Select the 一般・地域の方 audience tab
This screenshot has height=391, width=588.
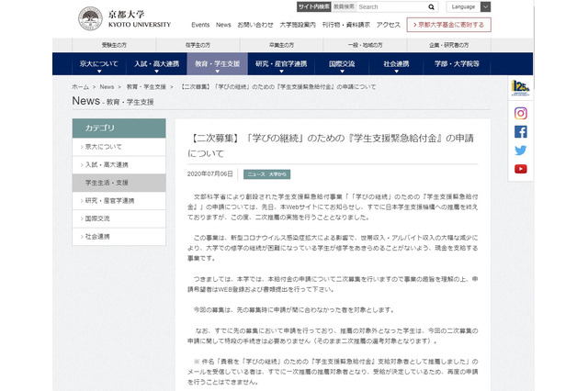pos(365,45)
